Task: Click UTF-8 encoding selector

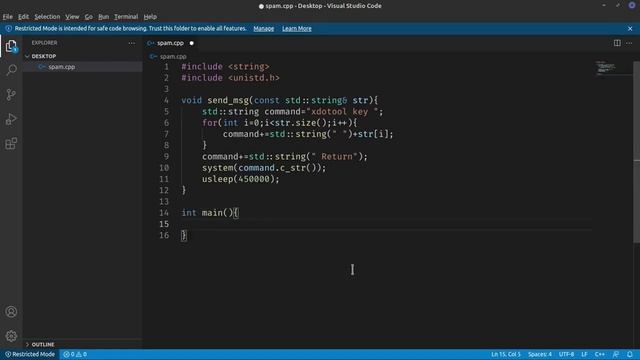Action: [566, 354]
